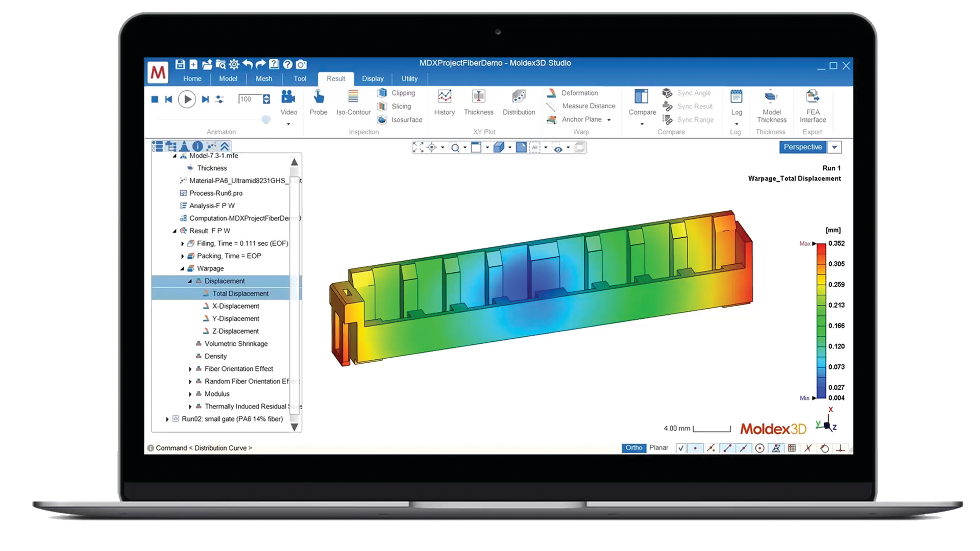
Task: Open the Perspective view dropdown
Action: pos(834,147)
